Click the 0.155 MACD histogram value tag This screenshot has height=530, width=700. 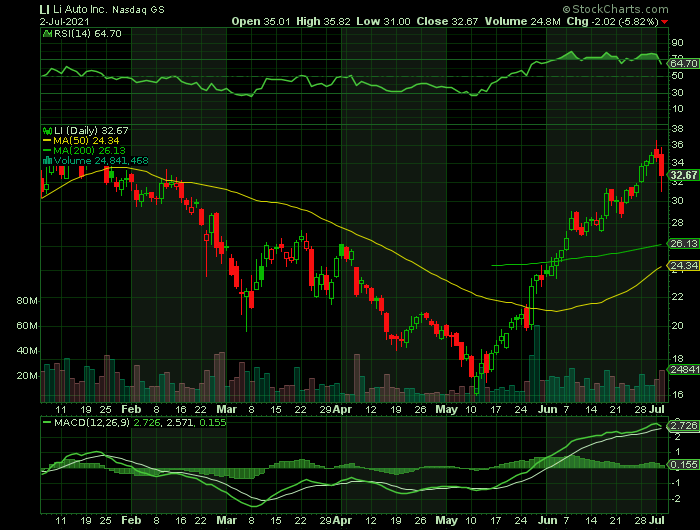[683, 465]
